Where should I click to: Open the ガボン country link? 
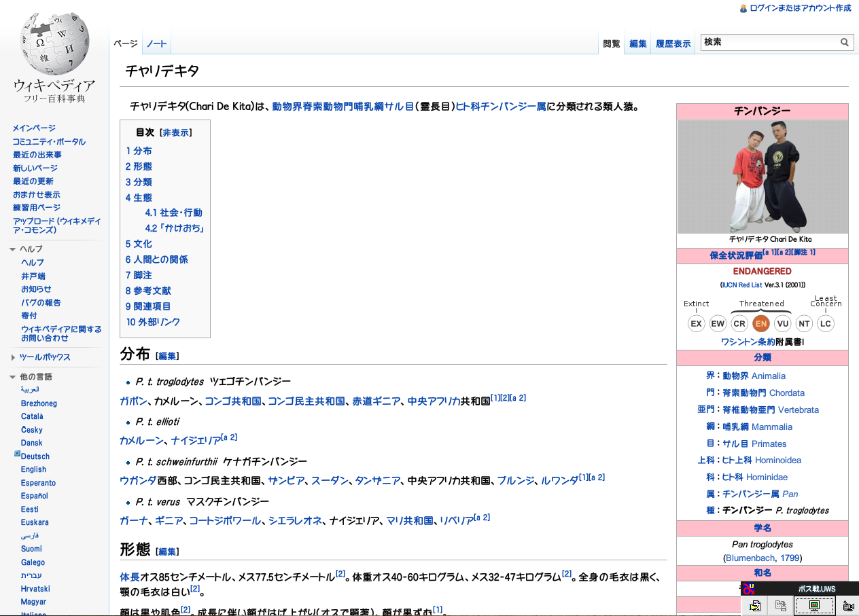[133, 401]
